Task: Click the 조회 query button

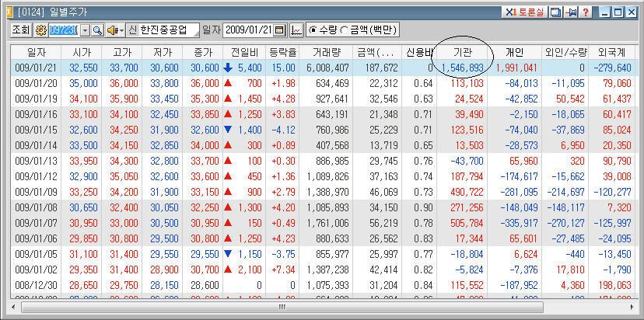Action: (21, 30)
